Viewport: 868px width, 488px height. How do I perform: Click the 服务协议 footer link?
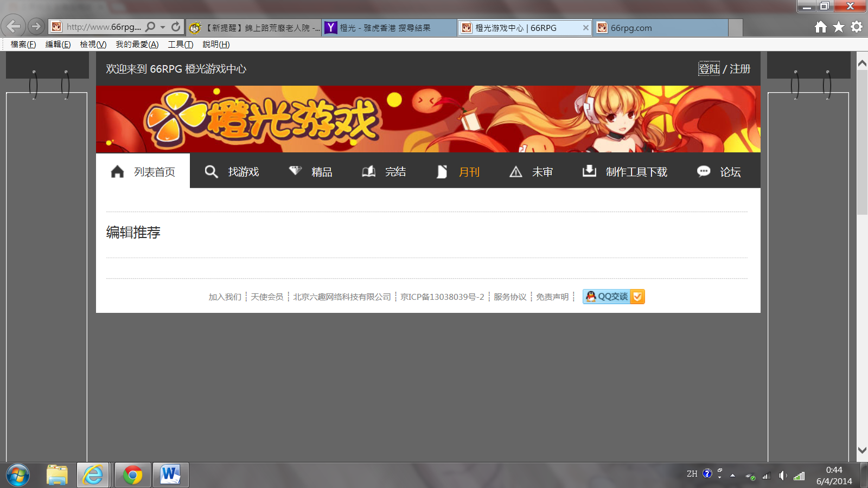click(x=510, y=297)
